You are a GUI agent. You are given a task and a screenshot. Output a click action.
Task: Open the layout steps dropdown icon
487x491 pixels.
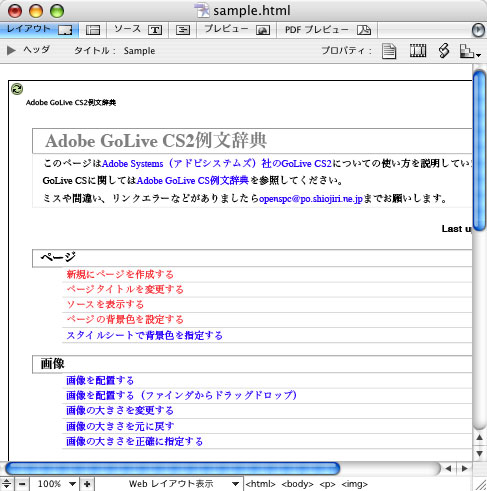point(470,51)
